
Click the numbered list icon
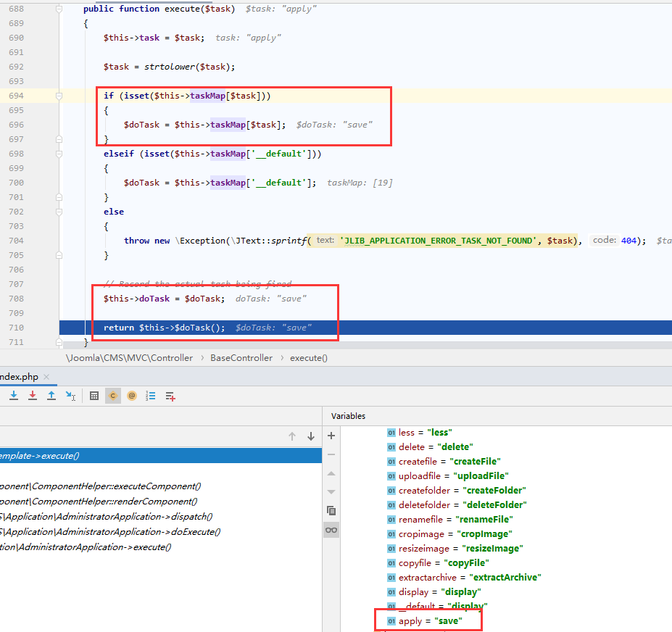pyautogui.click(x=151, y=396)
